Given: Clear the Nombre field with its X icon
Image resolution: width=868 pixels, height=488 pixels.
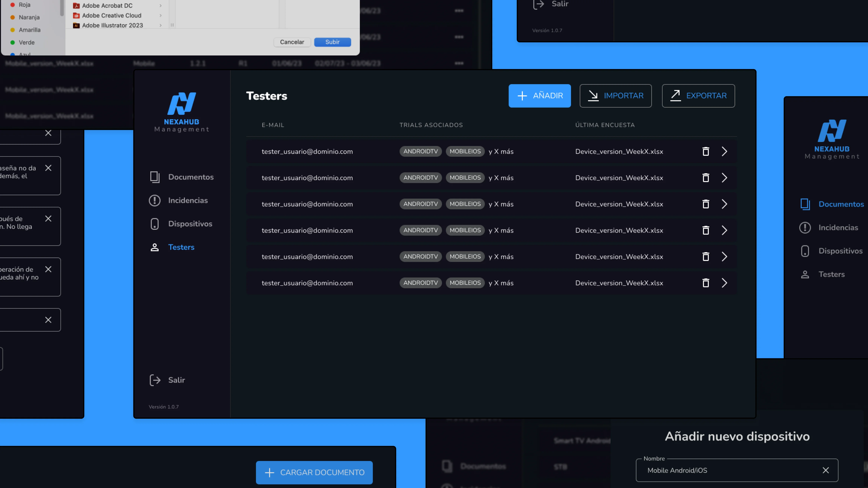Looking at the screenshot, I should [825, 470].
